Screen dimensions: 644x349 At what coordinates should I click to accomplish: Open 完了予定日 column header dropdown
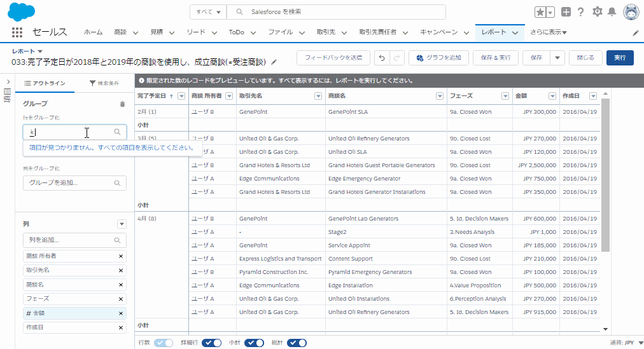coord(181,96)
